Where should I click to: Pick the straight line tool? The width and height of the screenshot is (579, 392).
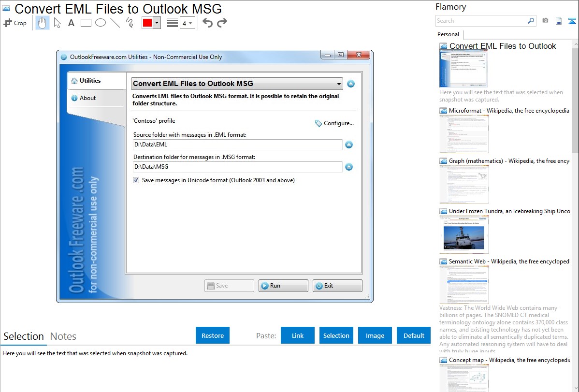(x=115, y=23)
